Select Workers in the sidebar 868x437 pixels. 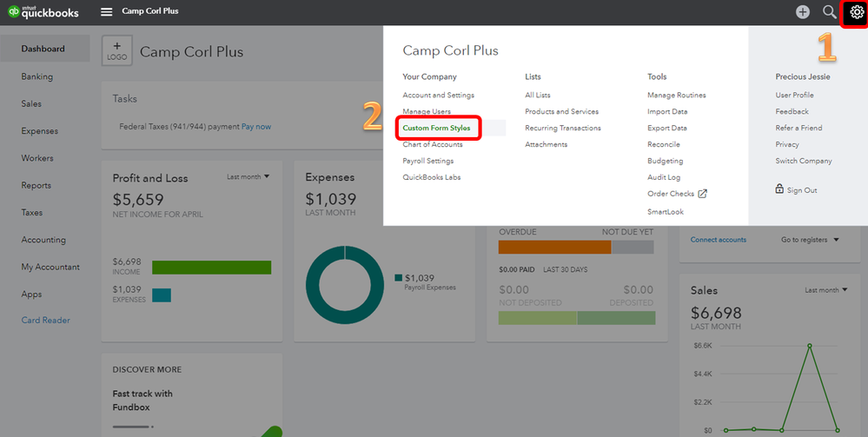point(37,158)
